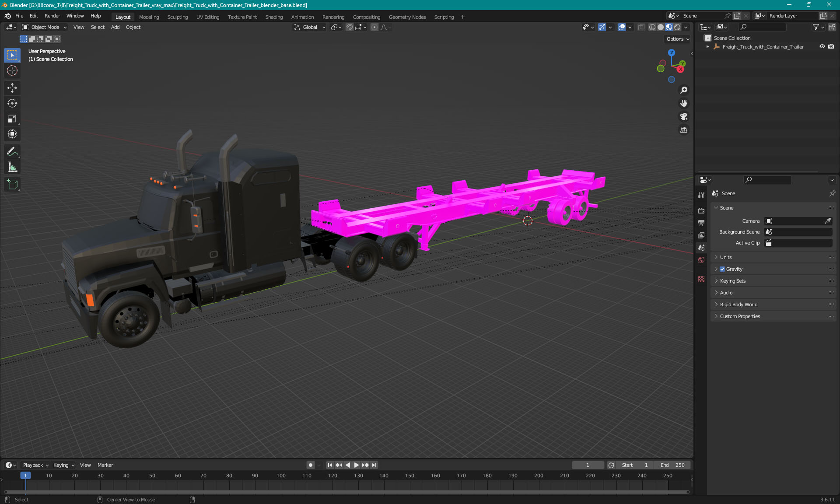The image size is (840, 504).
Task: Expand the Units panel
Action: (x=726, y=257)
